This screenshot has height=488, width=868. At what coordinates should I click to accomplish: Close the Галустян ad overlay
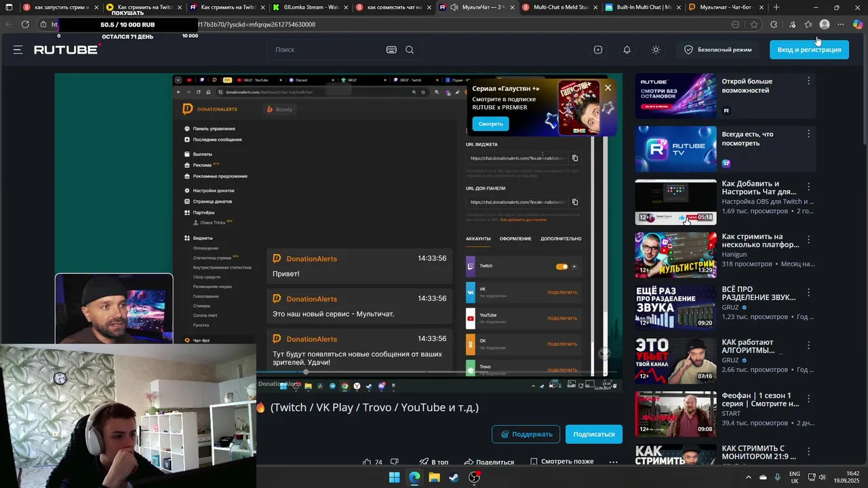[608, 87]
